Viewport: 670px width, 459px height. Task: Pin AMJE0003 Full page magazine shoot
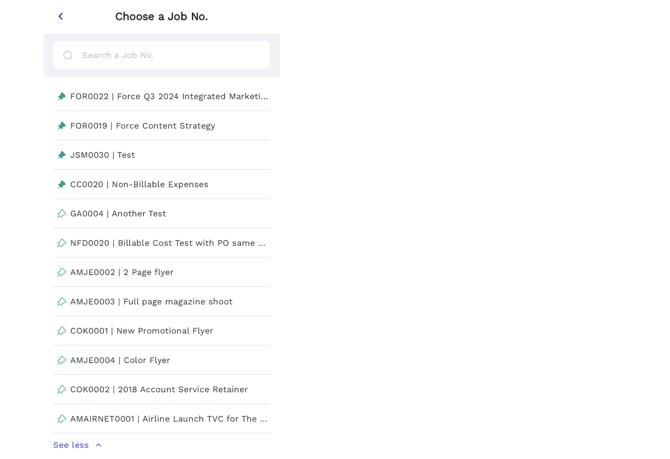pos(62,301)
